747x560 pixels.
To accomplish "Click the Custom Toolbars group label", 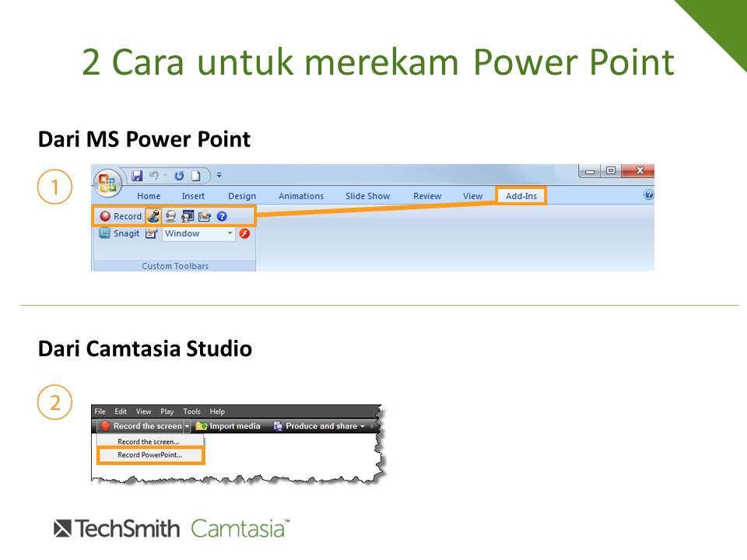I will point(175,266).
